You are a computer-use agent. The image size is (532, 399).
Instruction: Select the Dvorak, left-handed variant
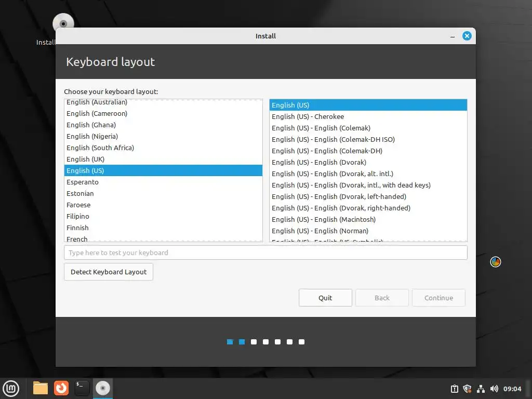[368, 196]
